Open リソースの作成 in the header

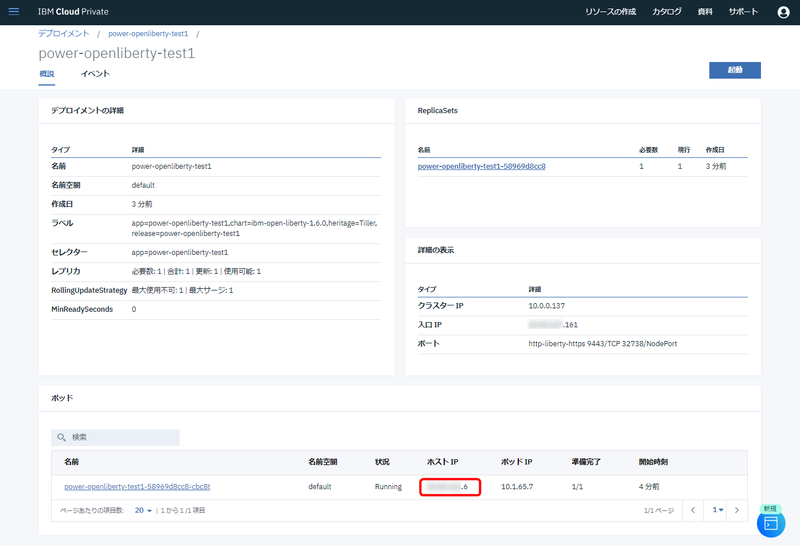coord(610,12)
